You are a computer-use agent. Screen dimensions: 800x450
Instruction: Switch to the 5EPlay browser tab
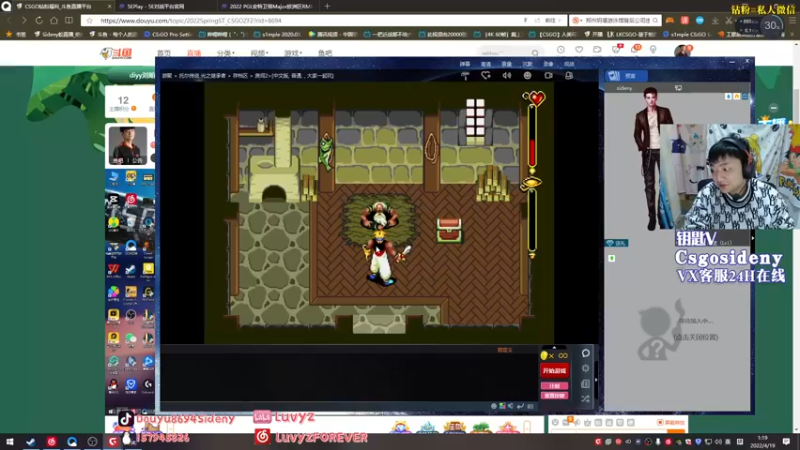pyautogui.click(x=166, y=6)
